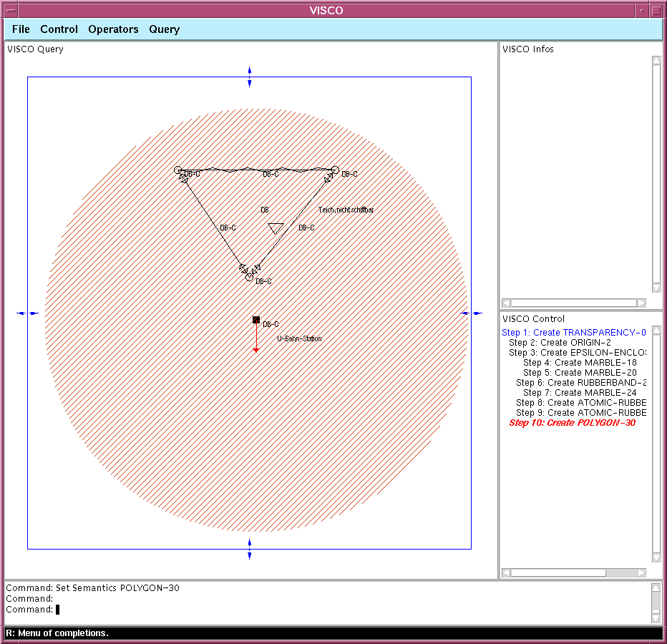
Task: Select Step 9: Create ATOMIC-RUBBE
Action: click(581, 413)
